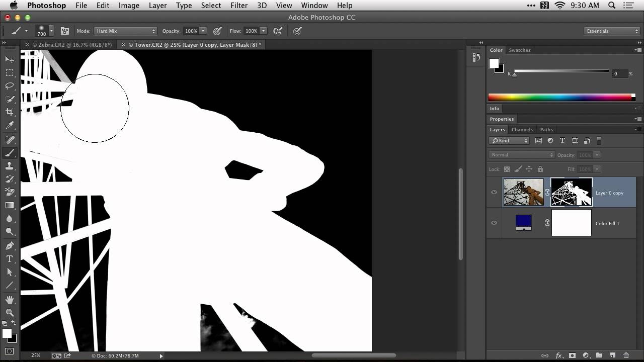Switch to the Swatches tab
Image resolution: width=644 pixels, height=362 pixels.
(x=520, y=50)
